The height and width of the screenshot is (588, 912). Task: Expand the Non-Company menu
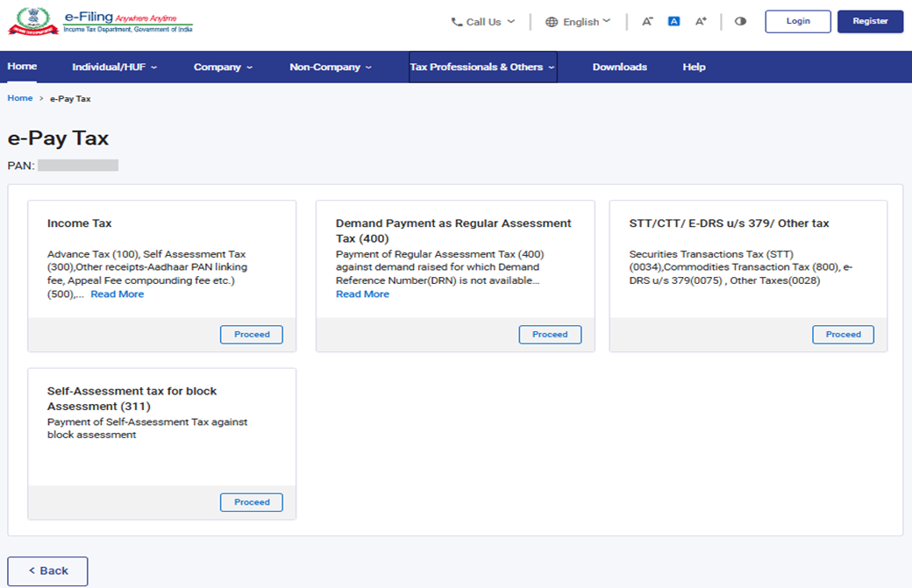[x=331, y=67]
